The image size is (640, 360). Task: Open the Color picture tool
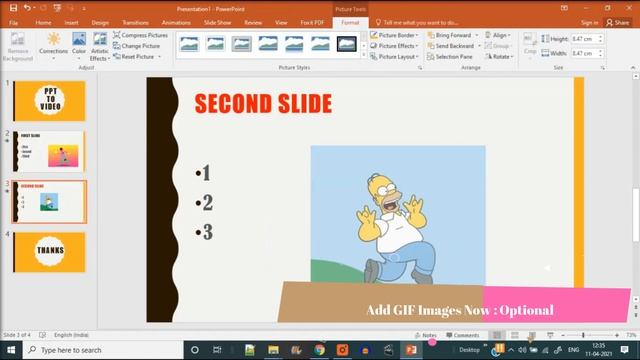tap(79, 47)
